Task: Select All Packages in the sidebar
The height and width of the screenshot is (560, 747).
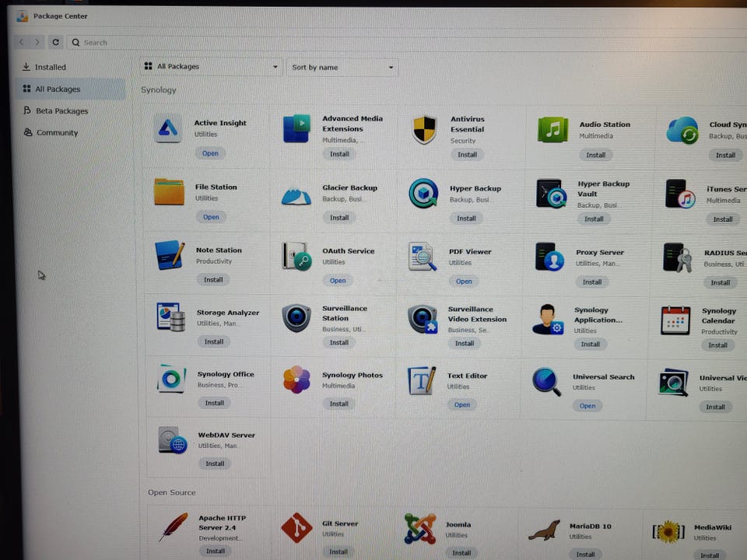Action: 71,89
